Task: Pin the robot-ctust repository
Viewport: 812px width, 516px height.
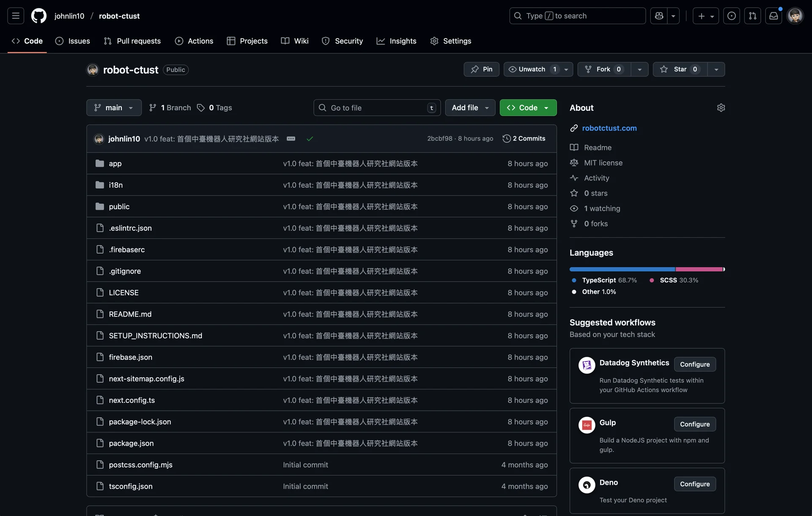Action: 481,69
